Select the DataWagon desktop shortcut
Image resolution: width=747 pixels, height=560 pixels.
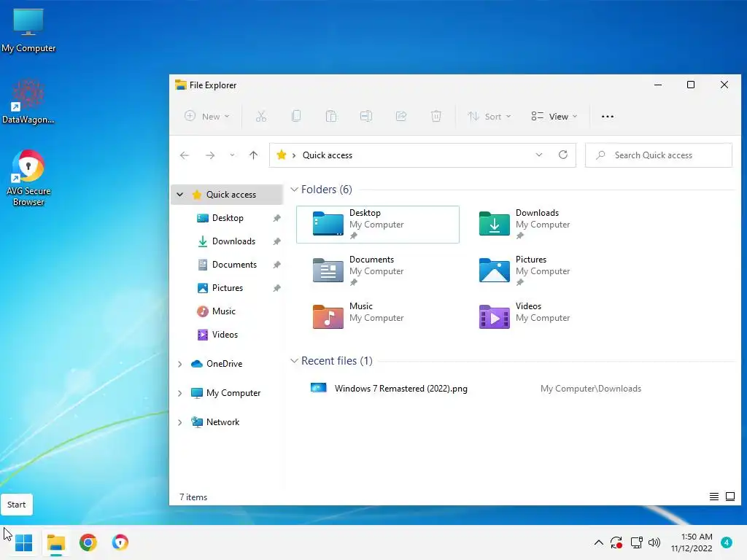tap(28, 101)
